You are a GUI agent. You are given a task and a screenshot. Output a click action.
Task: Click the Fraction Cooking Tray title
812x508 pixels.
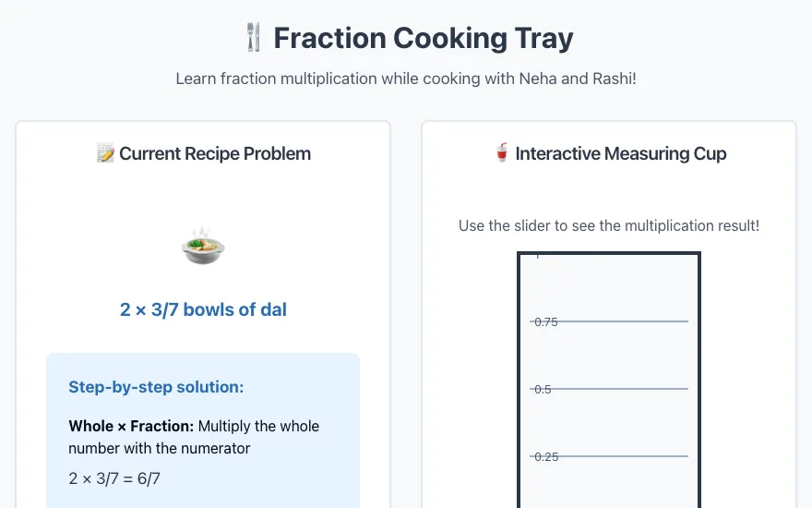pos(424,38)
